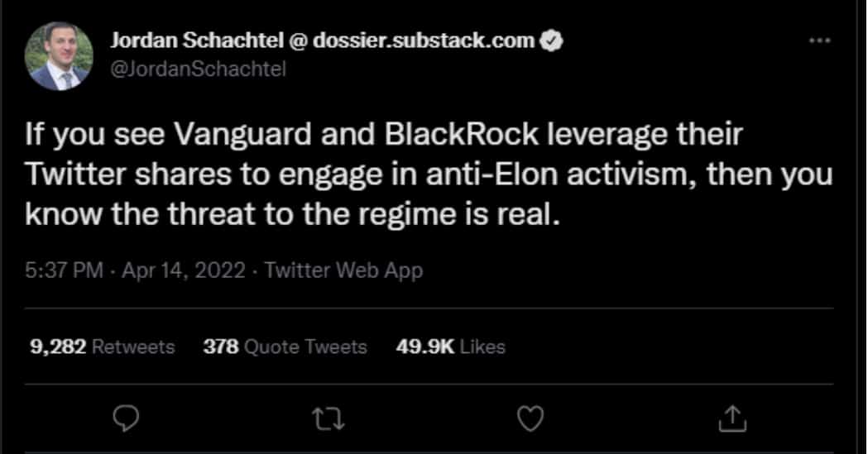Image resolution: width=868 pixels, height=454 pixels.
Task: View the 9,282 Retweets list
Action: click(x=103, y=346)
